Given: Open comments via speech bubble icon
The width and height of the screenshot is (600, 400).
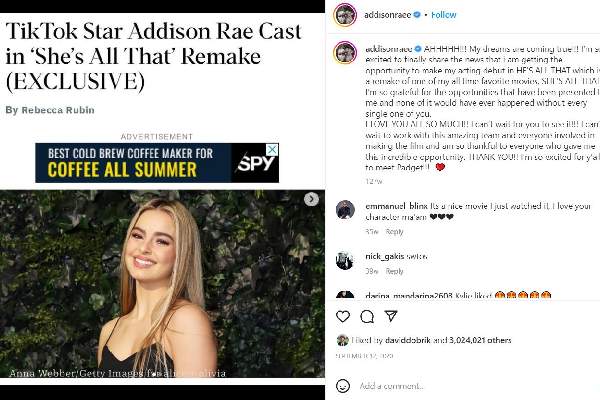Looking at the screenshot, I should [367, 317].
